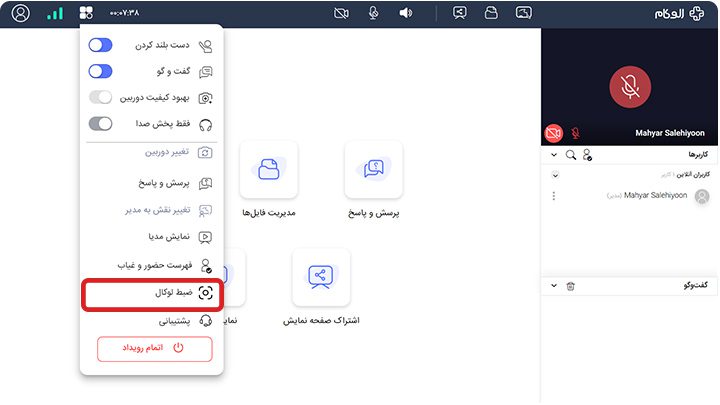
Task: Toggle raise hand switch (دست بلند کردن)
Action: pos(101,45)
